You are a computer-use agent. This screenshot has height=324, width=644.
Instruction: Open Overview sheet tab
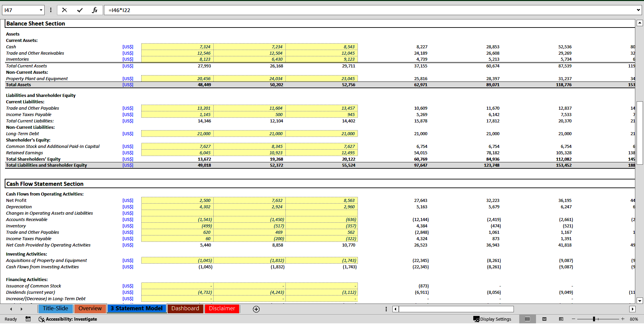click(x=90, y=309)
